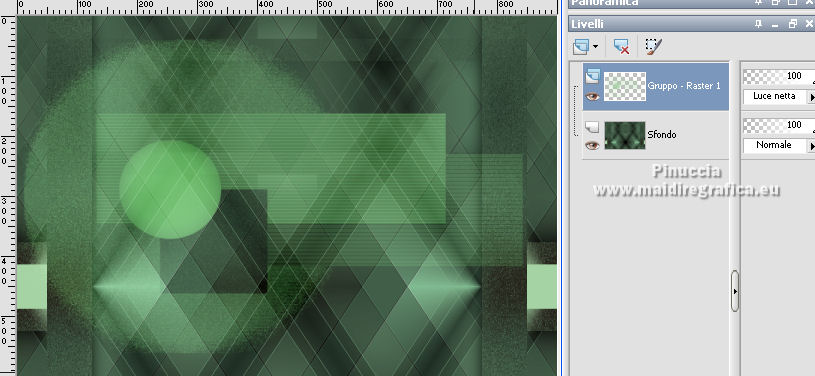Screen dimensions: 815x376
Task: Open the New Layer dropdown arrow
Action: pos(595,47)
